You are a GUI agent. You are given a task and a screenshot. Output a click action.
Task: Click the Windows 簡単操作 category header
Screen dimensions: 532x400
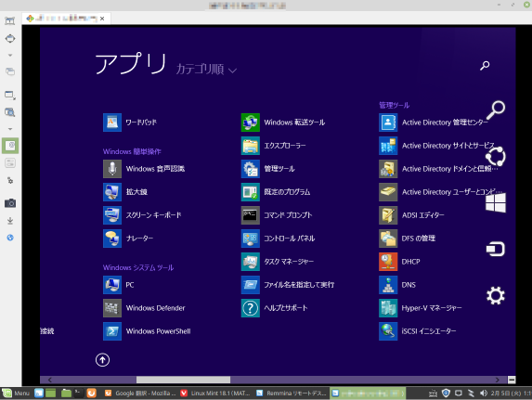click(x=132, y=151)
